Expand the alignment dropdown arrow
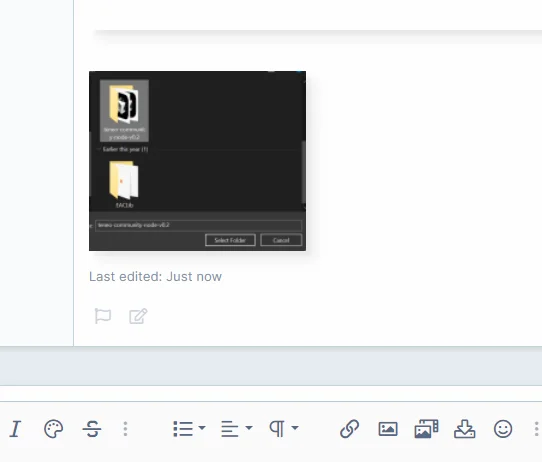Viewport: 542px width, 462px height. [x=249, y=428]
